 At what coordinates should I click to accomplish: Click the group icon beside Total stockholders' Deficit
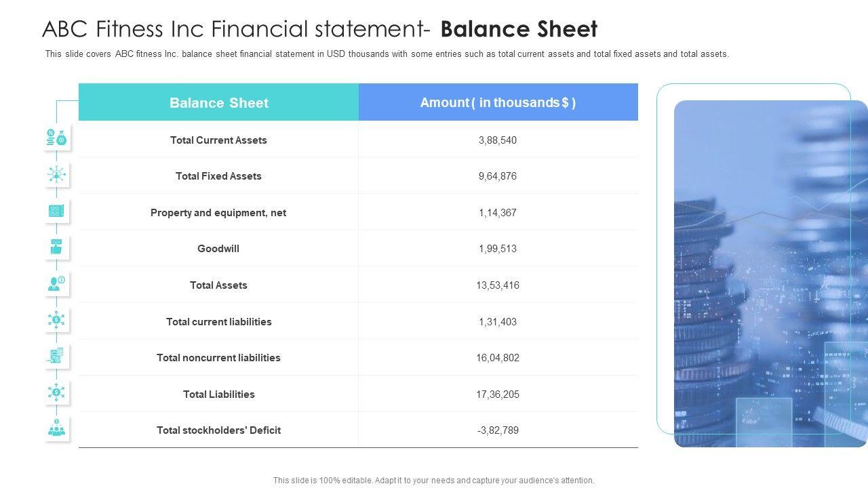[56, 428]
